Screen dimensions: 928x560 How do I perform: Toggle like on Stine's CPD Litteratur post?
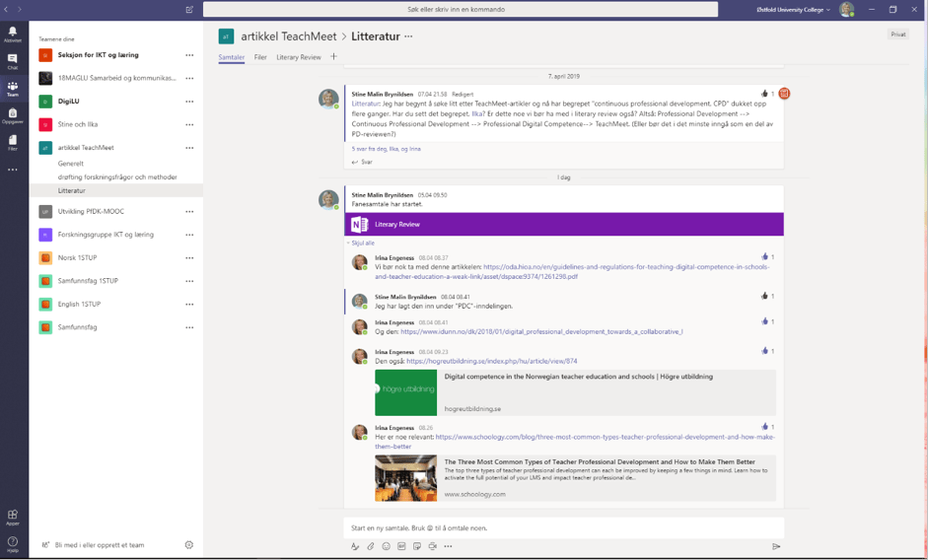pos(764,94)
